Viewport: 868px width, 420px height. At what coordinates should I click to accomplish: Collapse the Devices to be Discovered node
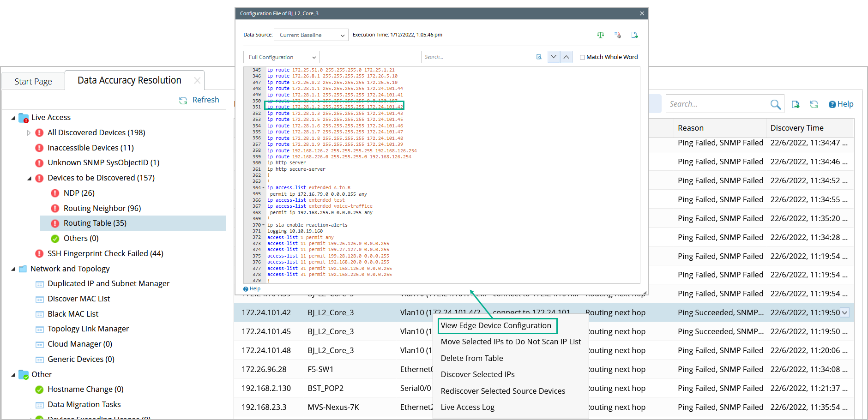pos(29,178)
